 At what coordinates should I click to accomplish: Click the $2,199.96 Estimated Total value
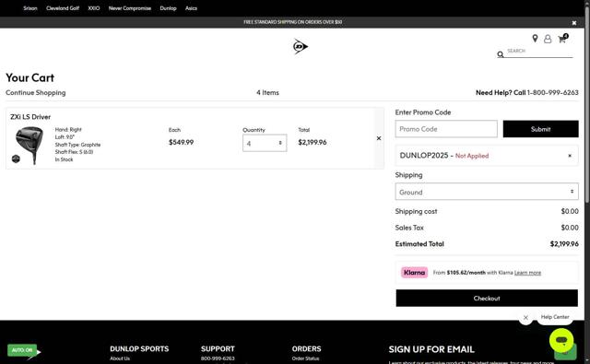pyautogui.click(x=564, y=244)
